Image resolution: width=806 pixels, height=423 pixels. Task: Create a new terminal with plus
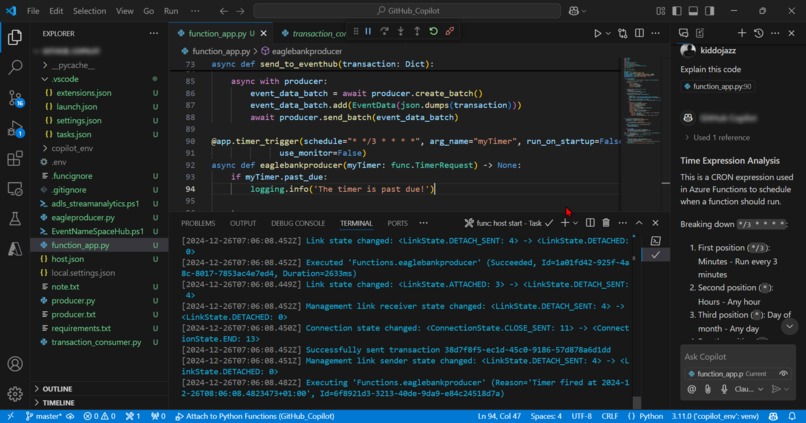[565, 223]
